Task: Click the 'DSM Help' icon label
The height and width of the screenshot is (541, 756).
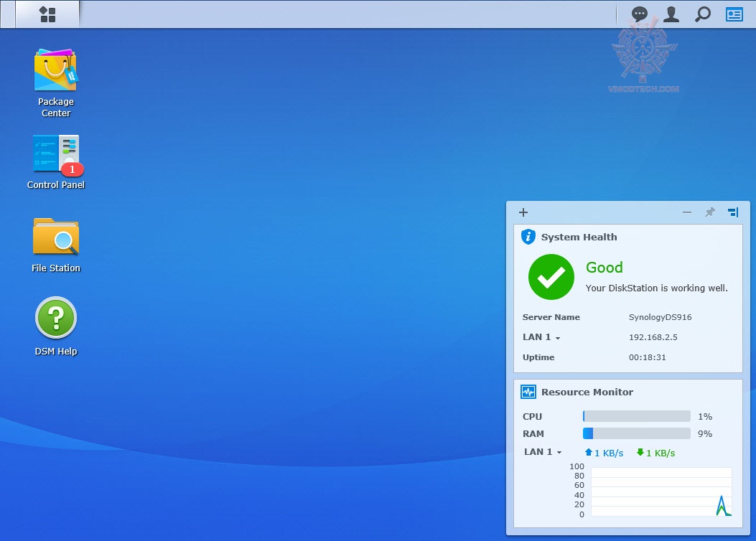Action: 56,352
